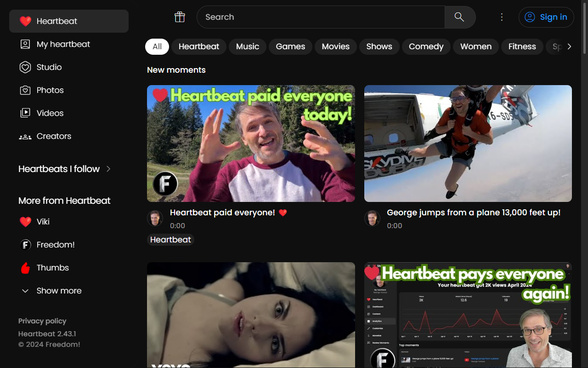Screen dimensions: 588x368
Task: Open 'George jumps from a plane' title
Action: 474,213
